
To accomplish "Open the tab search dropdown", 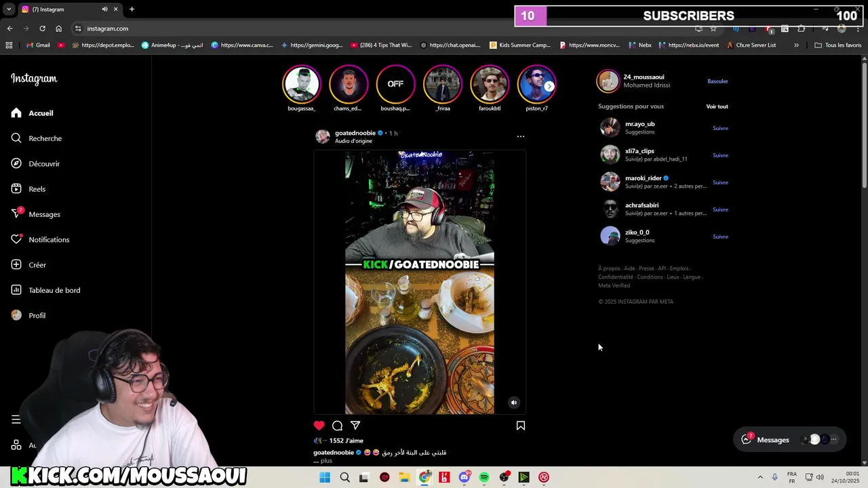I will [8, 9].
